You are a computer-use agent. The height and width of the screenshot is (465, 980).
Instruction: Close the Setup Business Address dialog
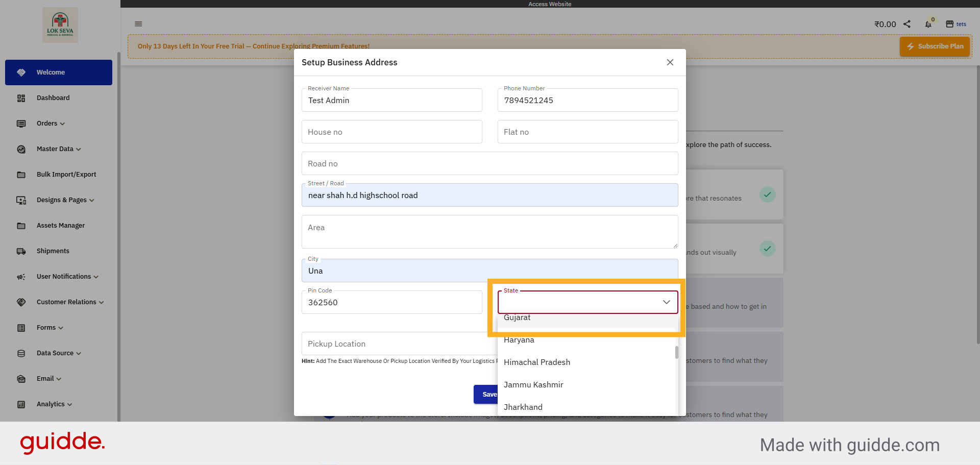(x=670, y=62)
